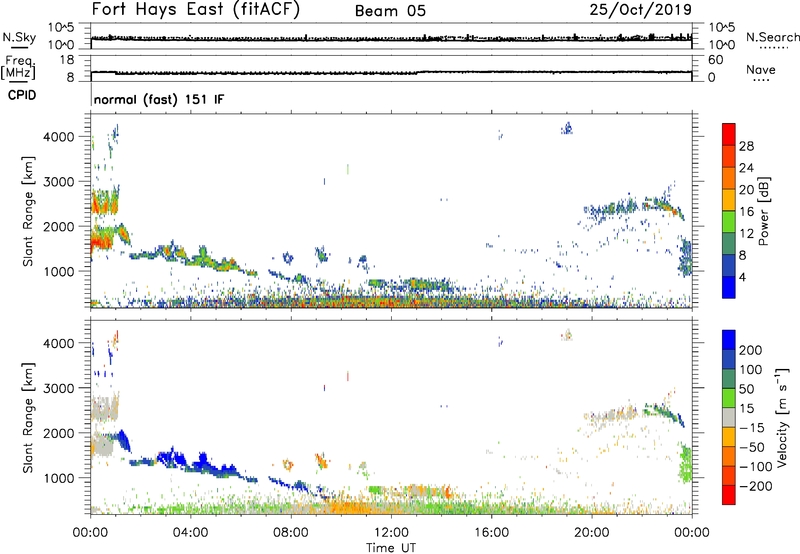
Task: Pick the gray -15 to 15 velocity colorbar segment
Action: pyautogui.click(x=729, y=417)
